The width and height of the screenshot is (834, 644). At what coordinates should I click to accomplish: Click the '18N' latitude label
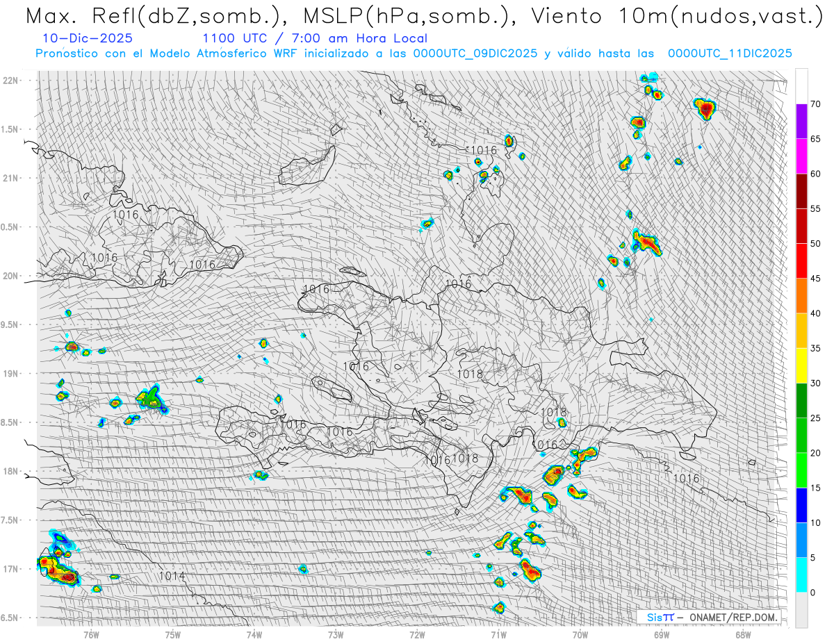coord(10,471)
